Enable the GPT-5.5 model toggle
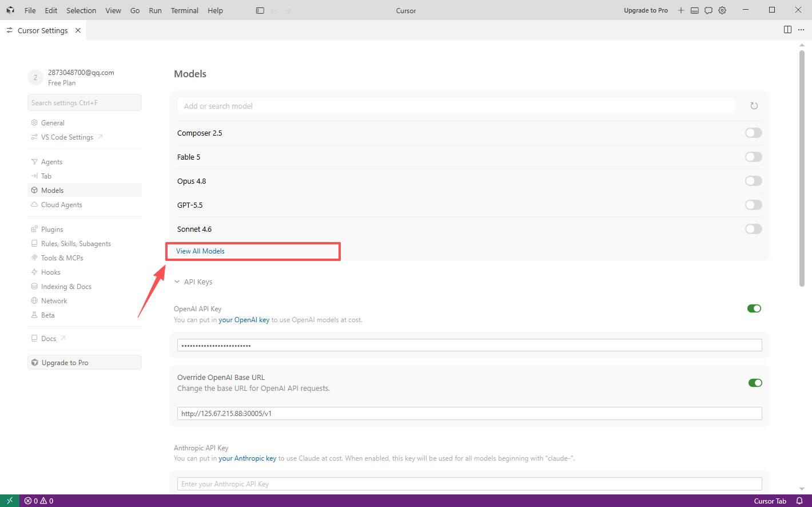 [754, 205]
